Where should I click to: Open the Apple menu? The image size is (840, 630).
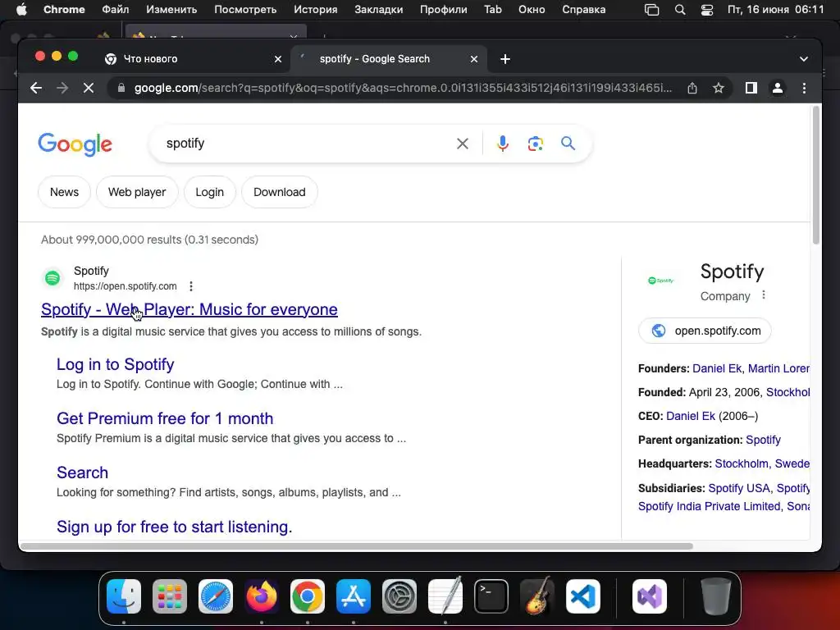21,9
